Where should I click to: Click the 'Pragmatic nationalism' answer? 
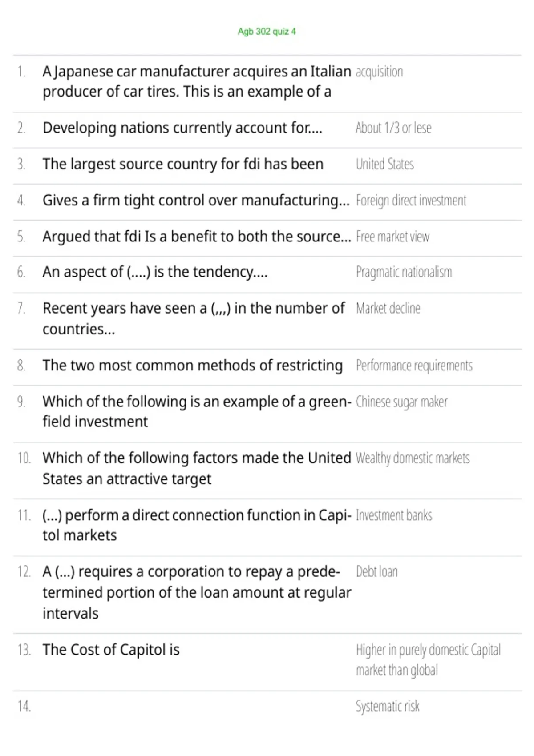click(404, 272)
